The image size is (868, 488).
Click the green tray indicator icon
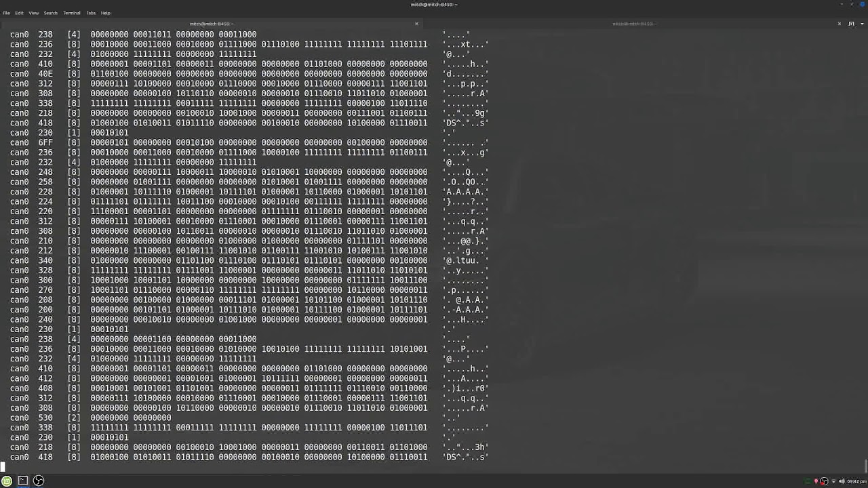(x=808, y=481)
